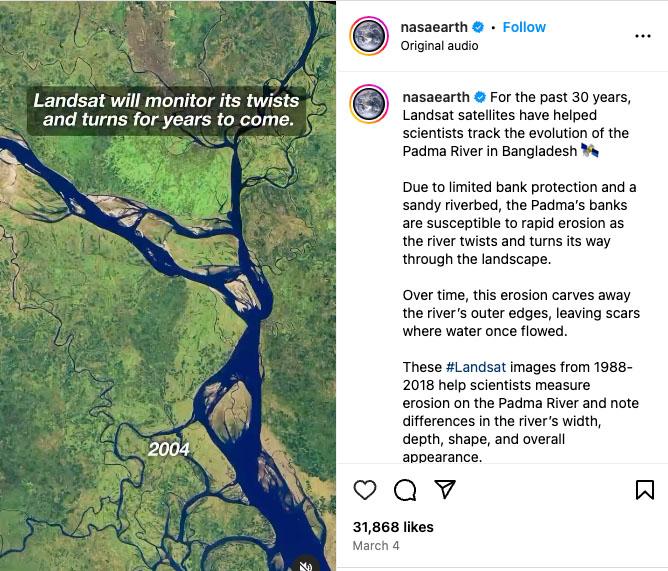The width and height of the screenshot is (668, 571).
Task: Click nasaearth avatar beside the caption text
Action: point(368,105)
